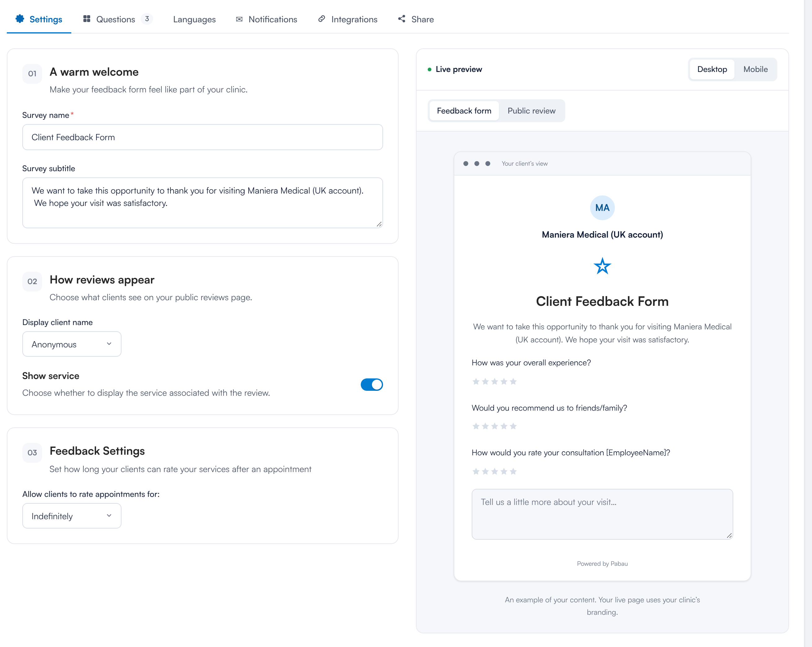Toggle the Show service switch
Viewport: 812px width, 647px height.
point(372,384)
